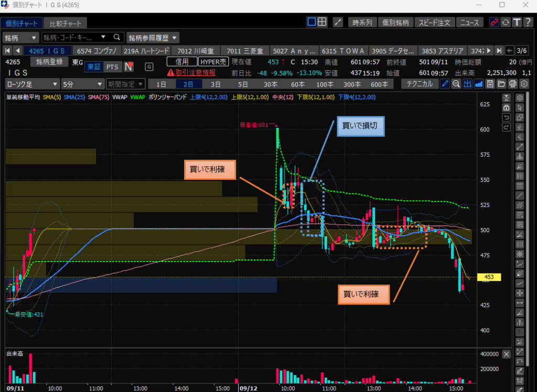The width and height of the screenshot is (537, 392).
Task: Open the 銘柄参照履歴 dropdown
Action: (153, 38)
